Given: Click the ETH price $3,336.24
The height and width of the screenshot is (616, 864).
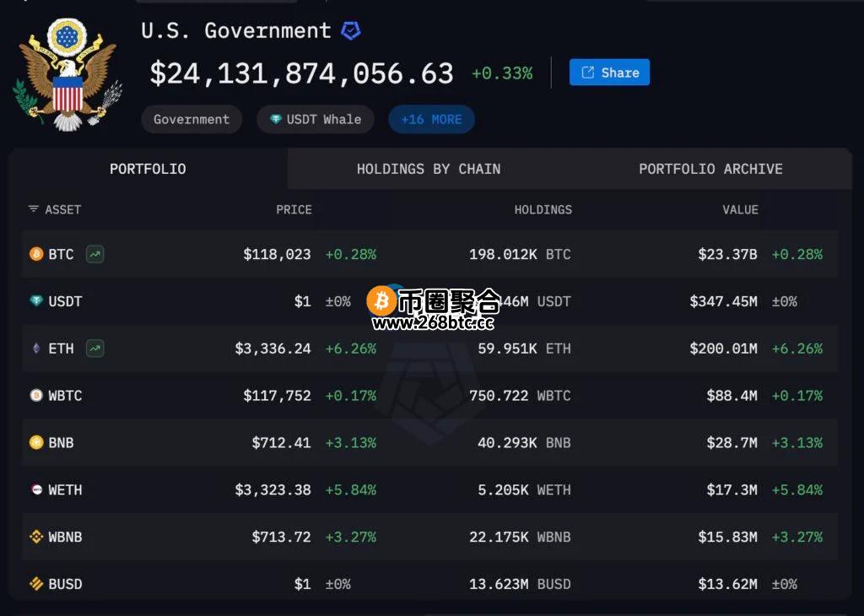Looking at the screenshot, I should [273, 349].
